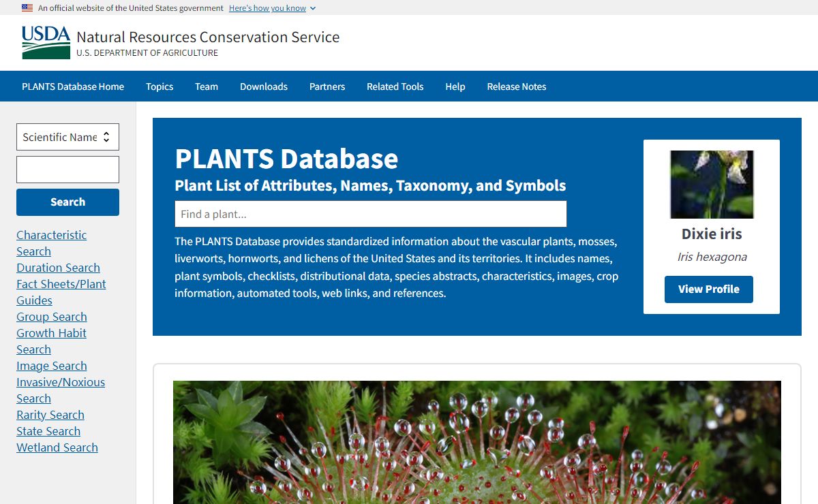Viewport: 818px width, 504px height.
Task: Open Group Search link
Action: [52, 317]
